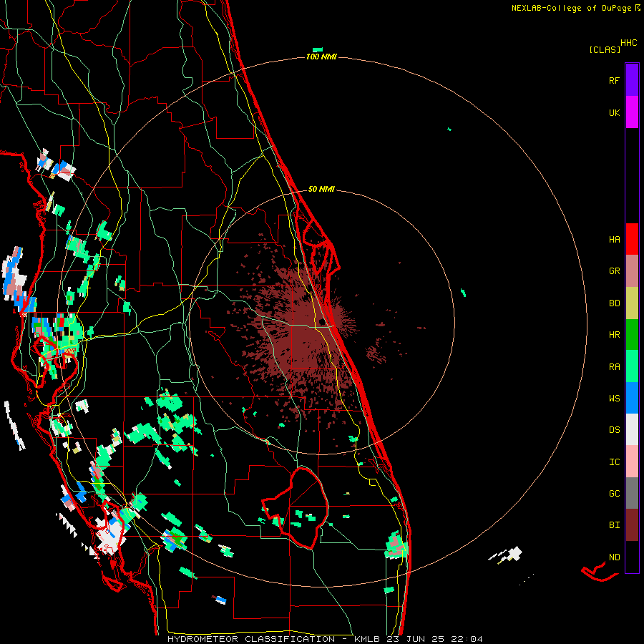The width and height of the screenshot is (644, 644).
Task: Click 'HYDROMETEOR CLASSIFICATION' title text
Action: [x=251, y=639]
